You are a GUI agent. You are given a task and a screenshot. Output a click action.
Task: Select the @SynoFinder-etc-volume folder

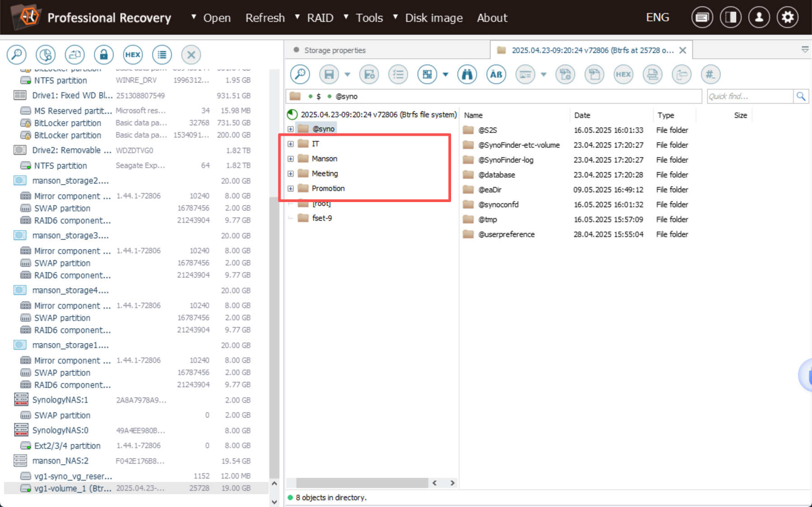(x=519, y=145)
